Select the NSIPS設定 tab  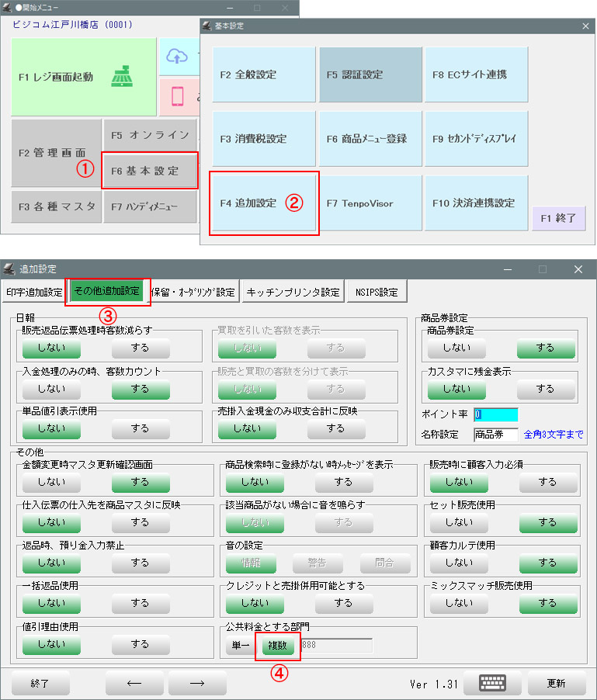click(377, 292)
